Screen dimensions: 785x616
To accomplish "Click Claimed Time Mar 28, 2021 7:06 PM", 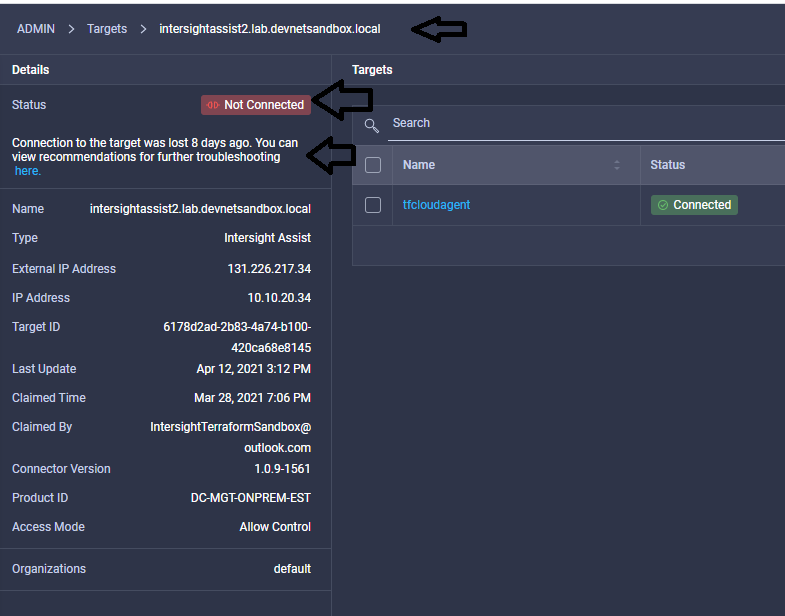I will 252,398.
